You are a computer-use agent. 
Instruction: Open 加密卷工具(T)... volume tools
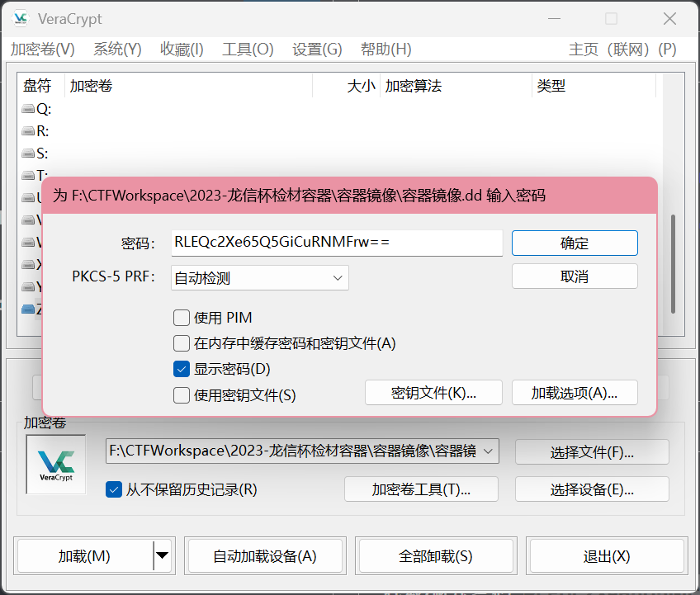coord(421,489)
